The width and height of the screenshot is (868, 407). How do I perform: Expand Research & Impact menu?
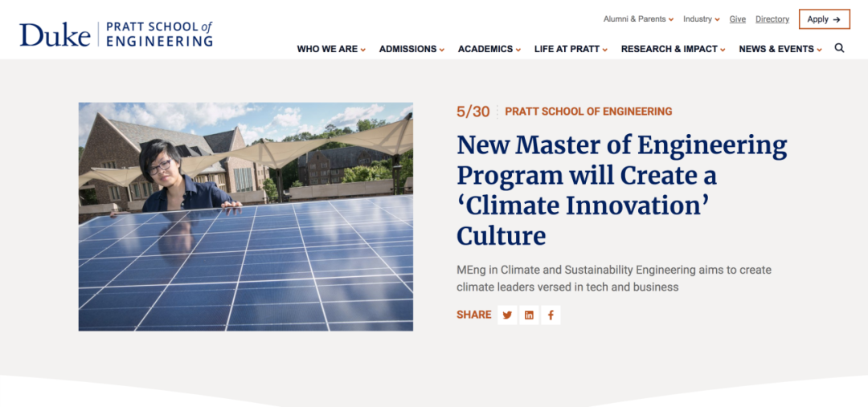(x=673, y=49)
